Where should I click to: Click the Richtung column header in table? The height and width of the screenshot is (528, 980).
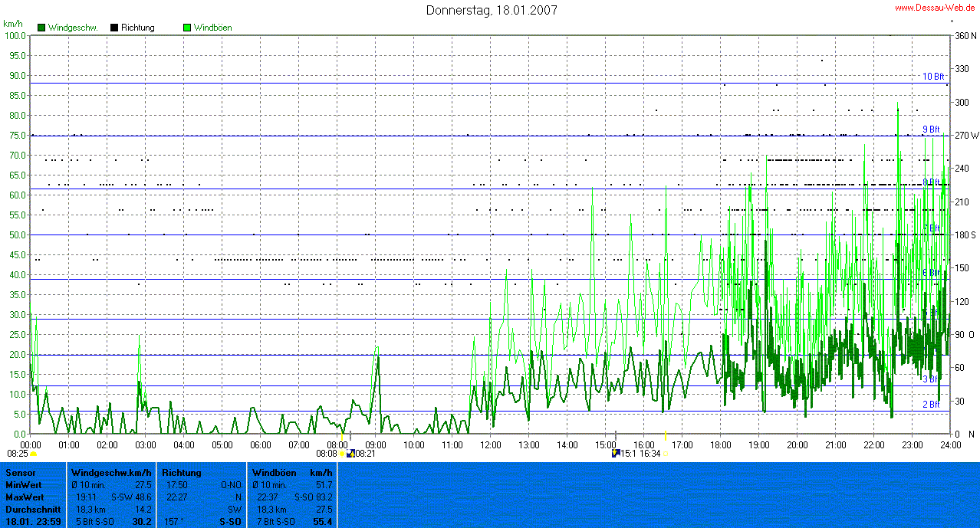coord(181,473)
